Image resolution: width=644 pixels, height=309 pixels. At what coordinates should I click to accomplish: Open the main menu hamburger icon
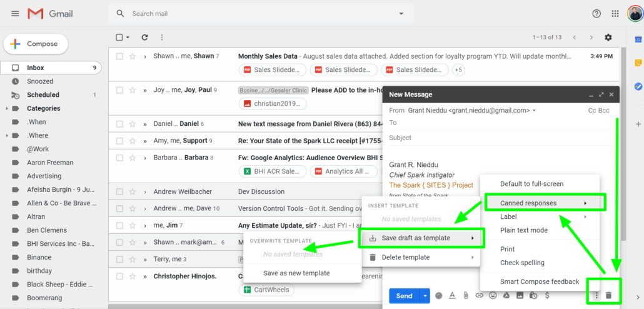point(15,14)
